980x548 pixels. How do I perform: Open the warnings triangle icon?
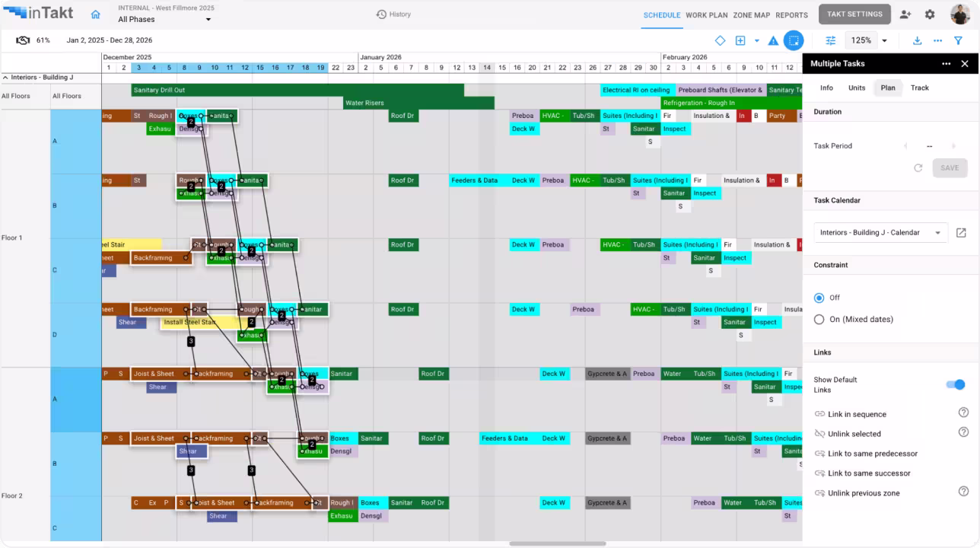pyautogui.click(x=773, y=40)
